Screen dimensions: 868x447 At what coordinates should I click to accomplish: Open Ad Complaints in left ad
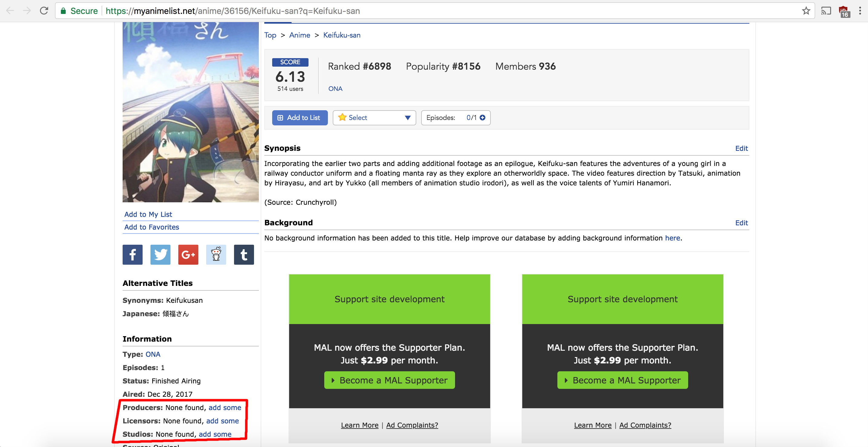pyautogui.click(x=412, y=425)
